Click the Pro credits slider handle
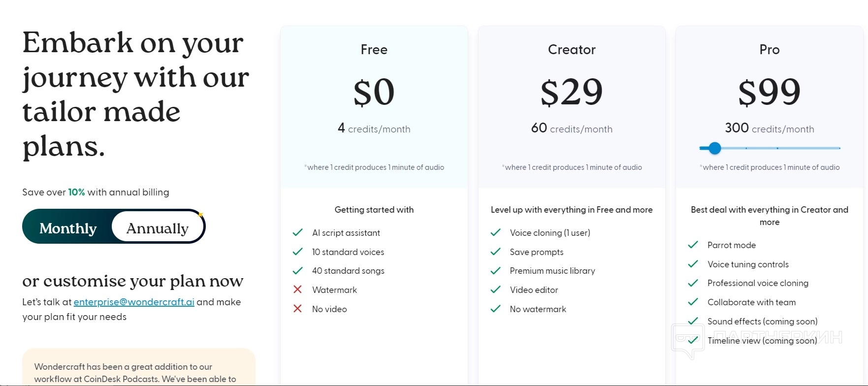The height and width of the screenshot is (386, 868). tap(715, 148)
